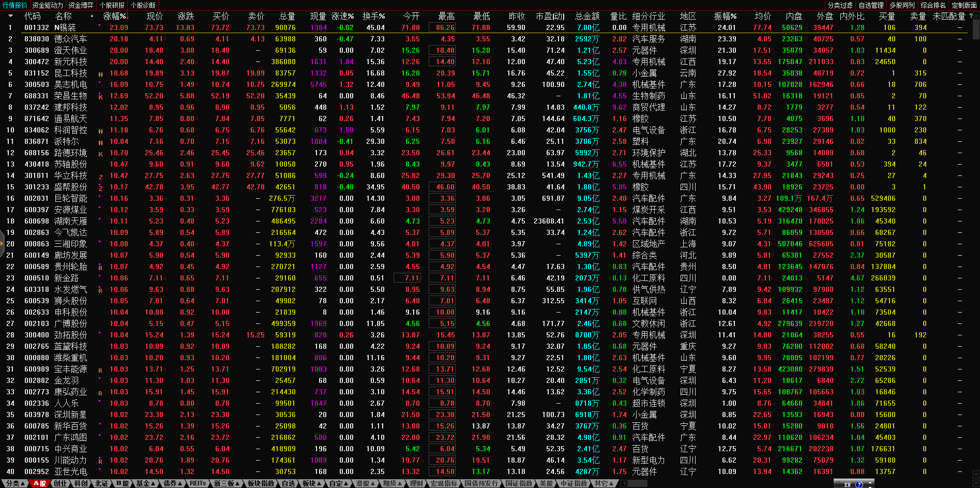980x488 pixels.
Task: Click the N marker beside 昆工科技
Action: pos(100,75)
